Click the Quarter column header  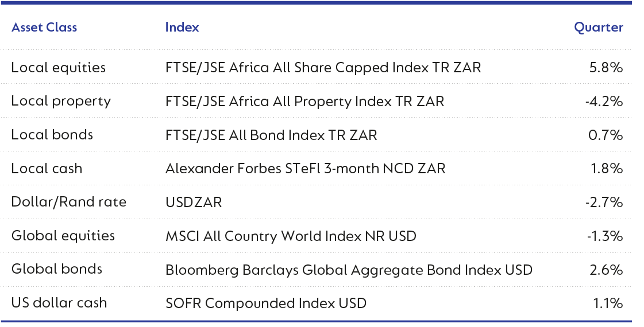tap(599, 28)
